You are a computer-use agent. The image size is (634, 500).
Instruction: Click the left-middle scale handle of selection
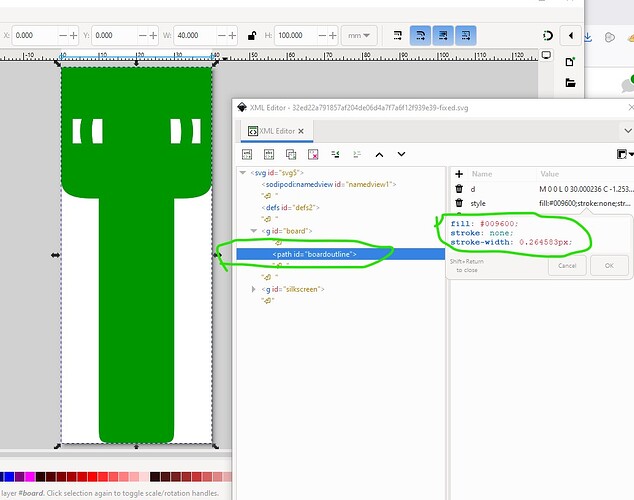pyautogui.click(x=55, y=255)
